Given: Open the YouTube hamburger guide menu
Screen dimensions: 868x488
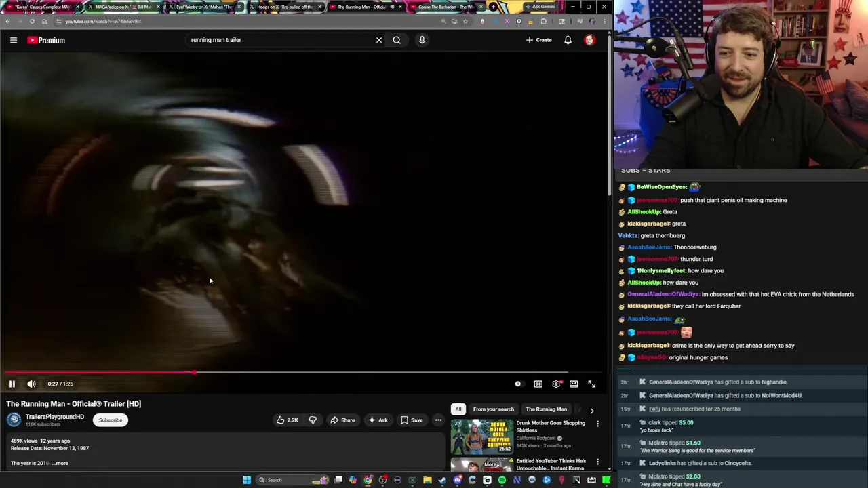Looking at the screenshot, I should coord(13,40).
